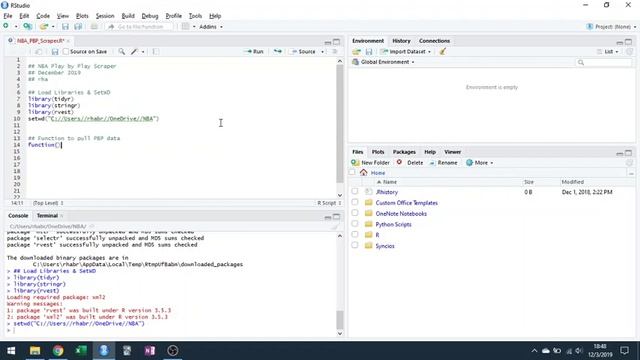Click New Folder button
640x360 pixels.
[370, 162]
